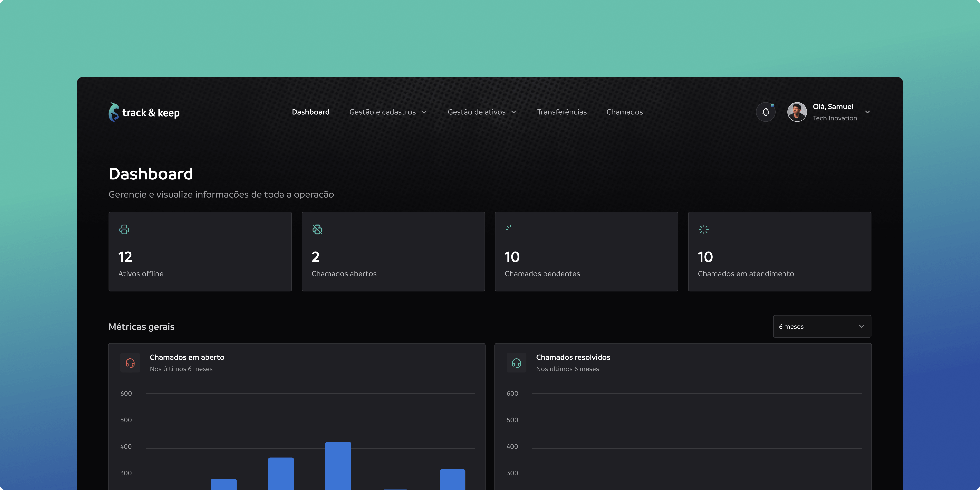Click the crossed printer icon in Chamados abertos
Image resolution: width=980 pixels, height=490 pixels.
(317, 229)
